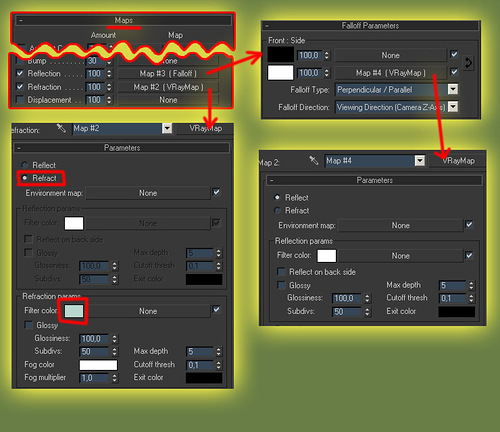Image resolution: width=500 pixels, height=432 pixels.
Task: Open the Falloff Type dropdown
Action: coord(453,89)
